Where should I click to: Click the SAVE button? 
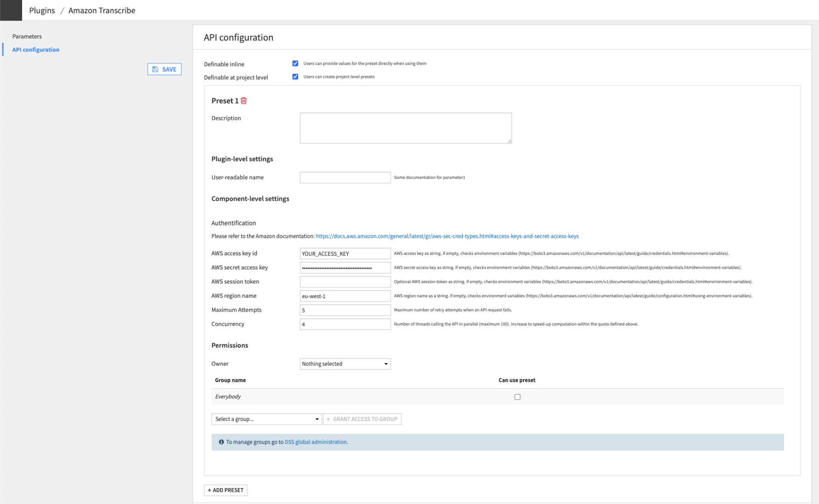pos(164,69)
